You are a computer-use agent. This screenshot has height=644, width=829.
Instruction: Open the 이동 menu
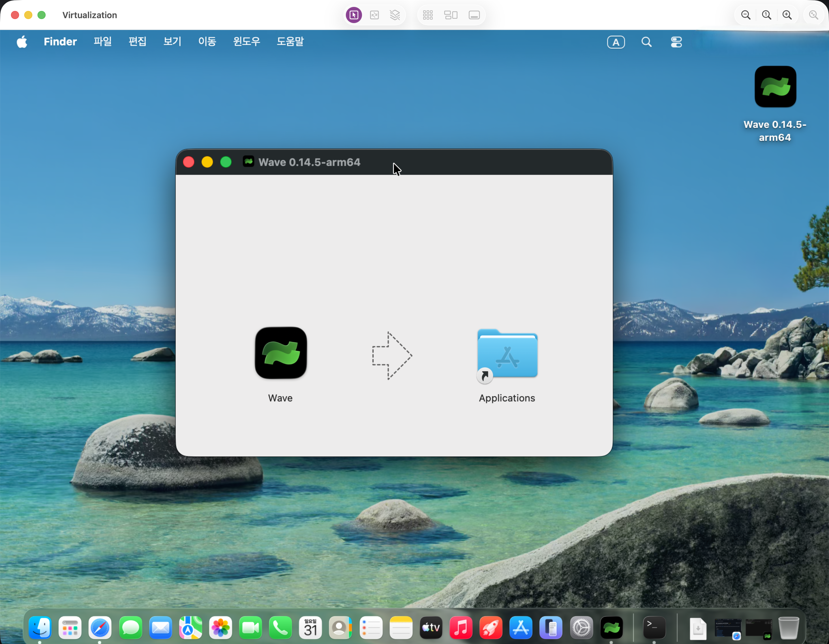[x=207, y=41]
